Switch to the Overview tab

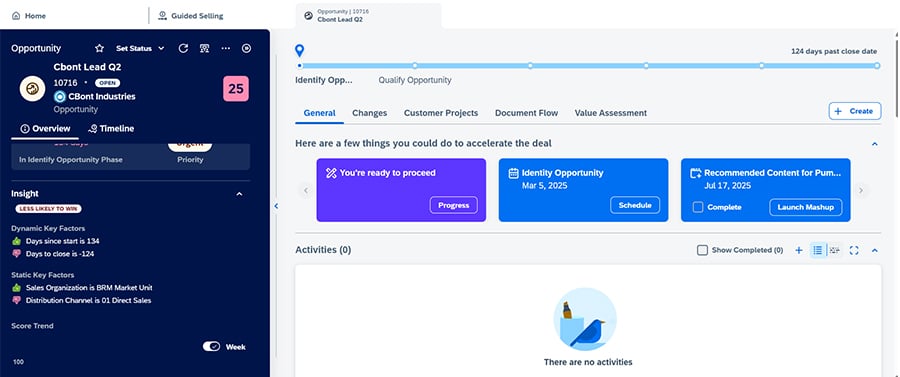(x=45, y=129)
